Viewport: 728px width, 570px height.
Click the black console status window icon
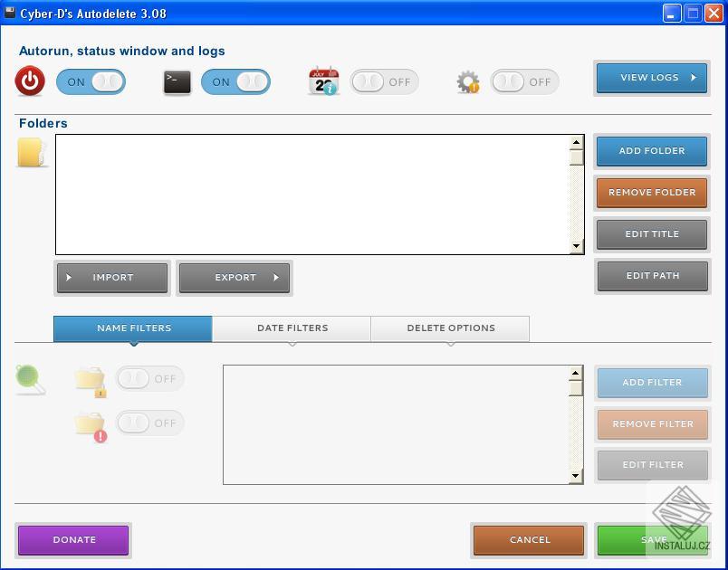pos(177,82)
